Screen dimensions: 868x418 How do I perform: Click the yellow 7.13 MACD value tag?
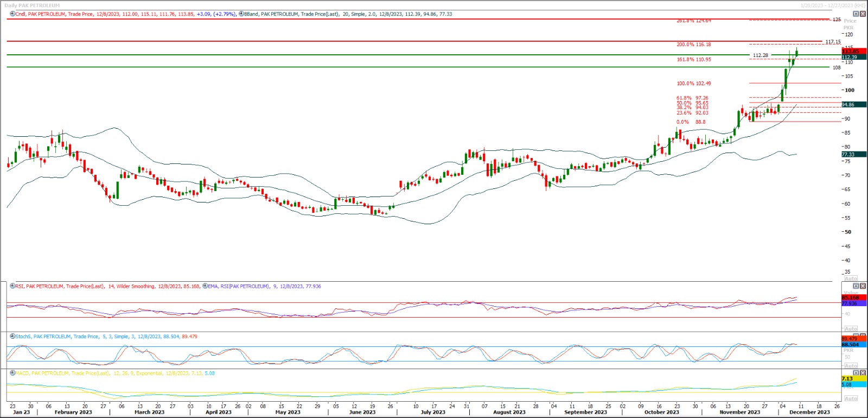click(x=847, y=378)
